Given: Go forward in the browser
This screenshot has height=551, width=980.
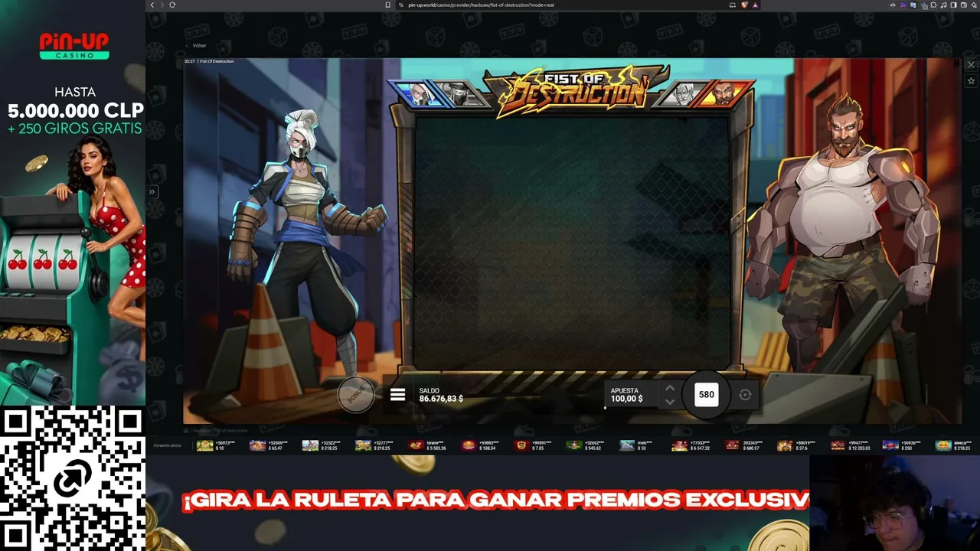Looking at the screenshot, I should pyautogui.click(x=161, y=5).
